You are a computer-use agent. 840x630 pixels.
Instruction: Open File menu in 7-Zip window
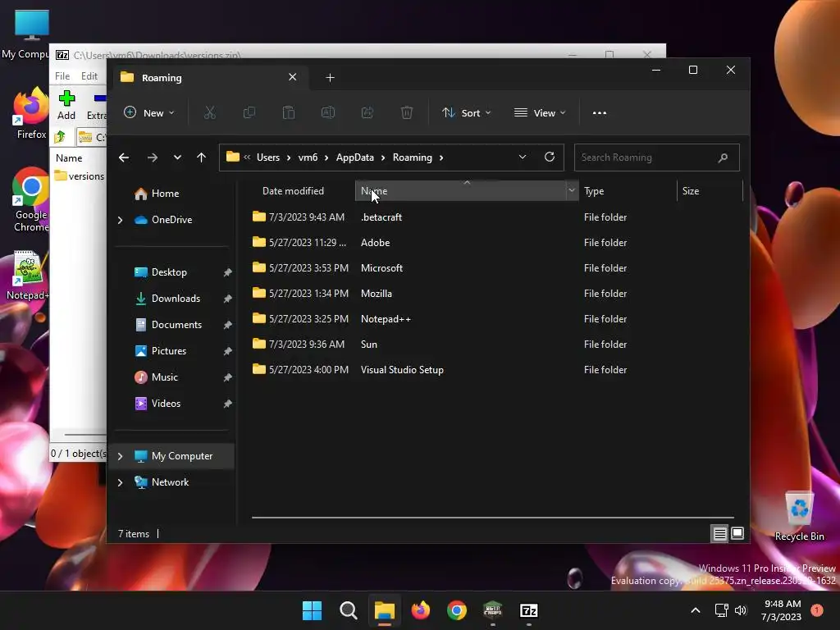click(x=62, y=76)
